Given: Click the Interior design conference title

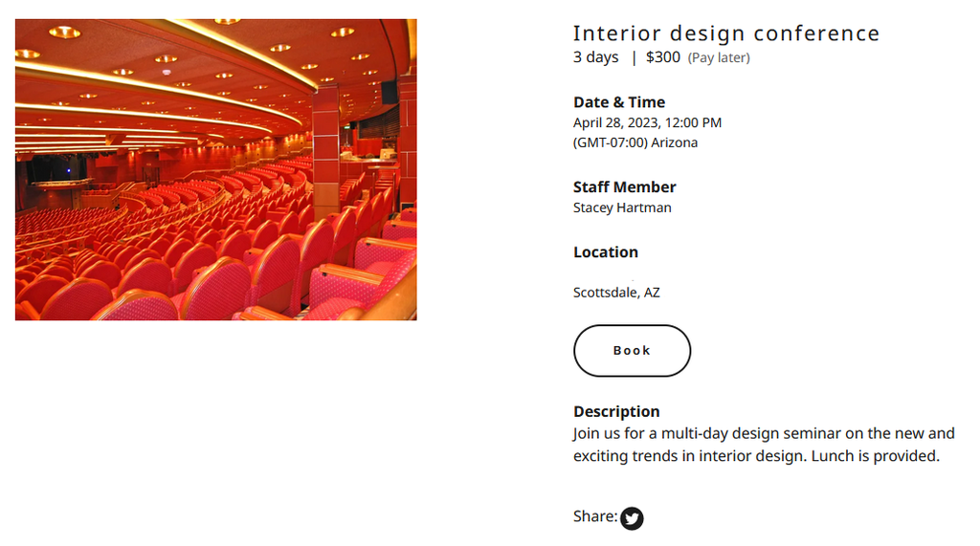Looking at the screenshot, I should [x=725, y=33].
